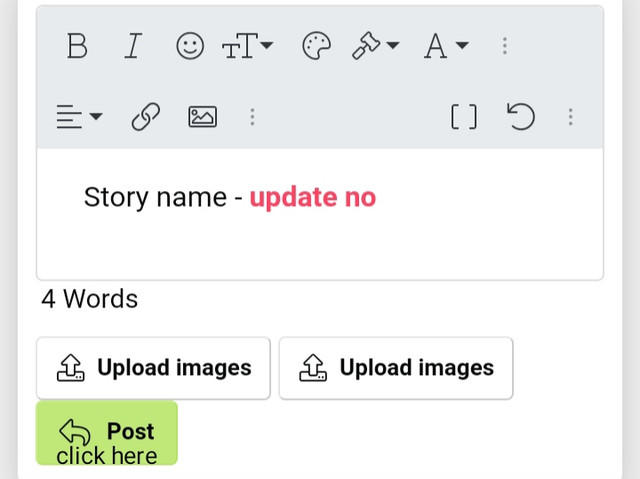Viewport: 640px width, 479px height.
Task: Expand the text alignment dropdown
Action: tap(79, 117)
